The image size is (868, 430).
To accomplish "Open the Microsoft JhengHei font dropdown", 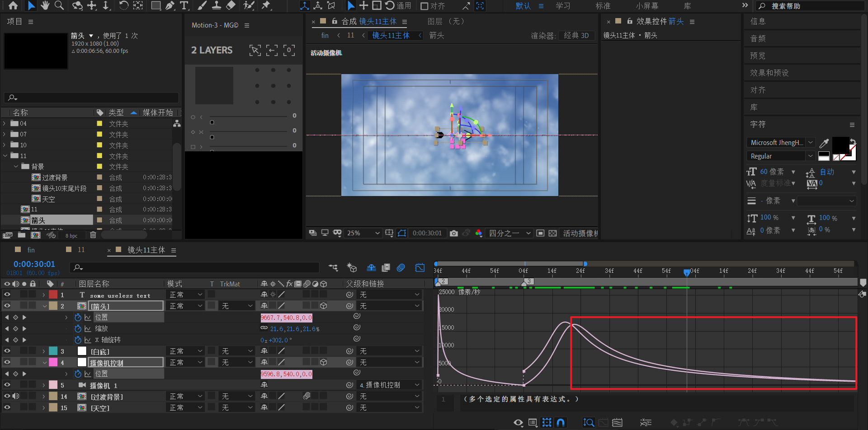I will coord(780,143).
